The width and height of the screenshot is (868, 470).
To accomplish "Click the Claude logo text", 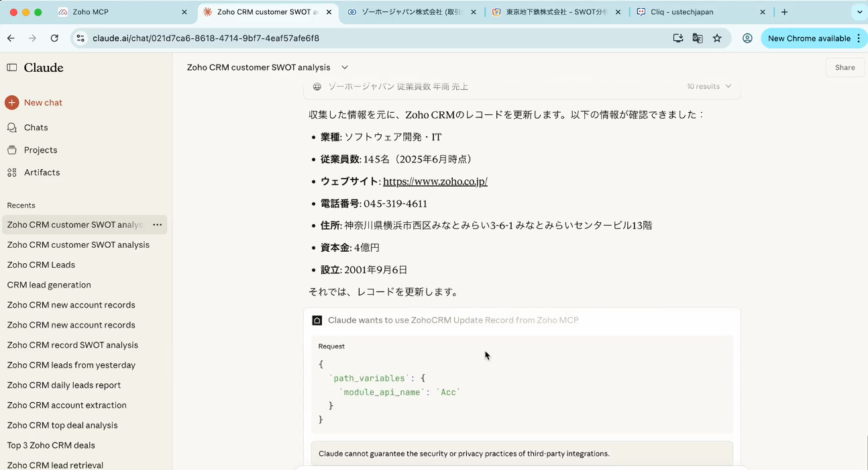I will click(x=44, y=68).
